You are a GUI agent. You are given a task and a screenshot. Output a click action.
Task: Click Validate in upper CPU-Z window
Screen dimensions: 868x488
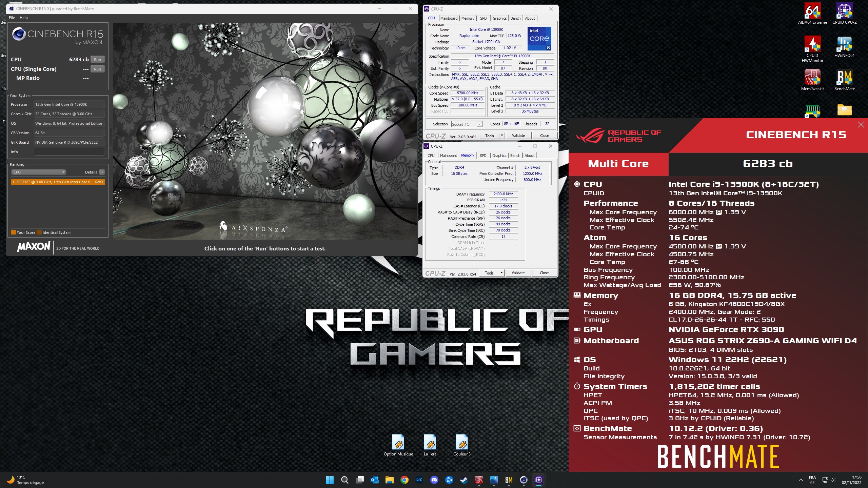[518, 136]
